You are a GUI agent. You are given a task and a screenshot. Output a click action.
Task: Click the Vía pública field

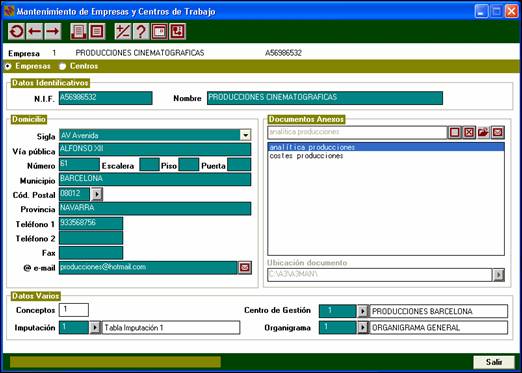pos(155,150)
